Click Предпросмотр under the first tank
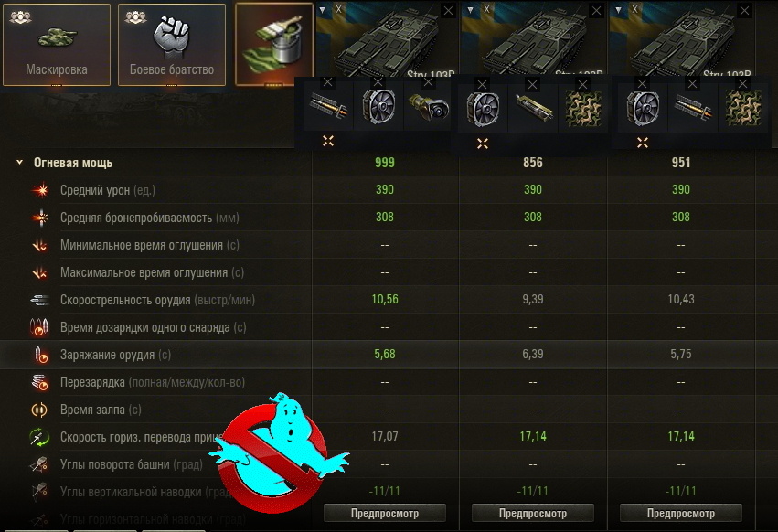 click(x=385, y=513)
